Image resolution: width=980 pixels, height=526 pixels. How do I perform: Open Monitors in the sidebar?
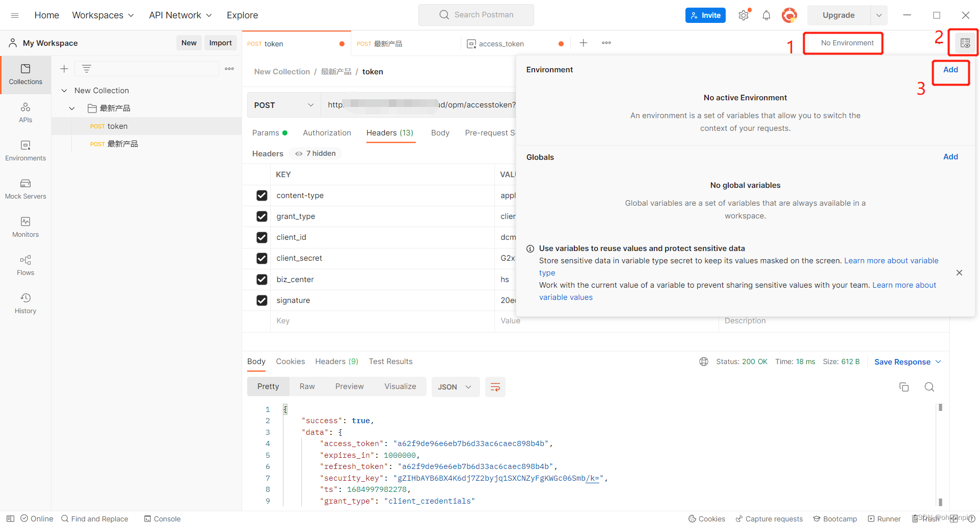[x=25, y=227]
